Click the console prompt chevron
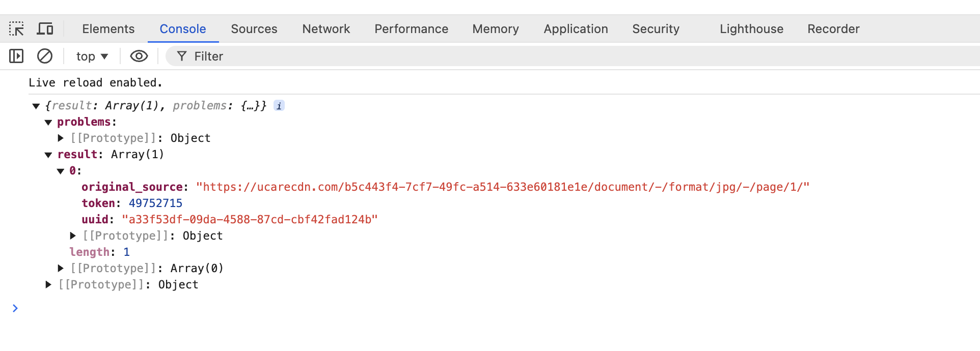980x351 pixels. click(x=15, y=308)
